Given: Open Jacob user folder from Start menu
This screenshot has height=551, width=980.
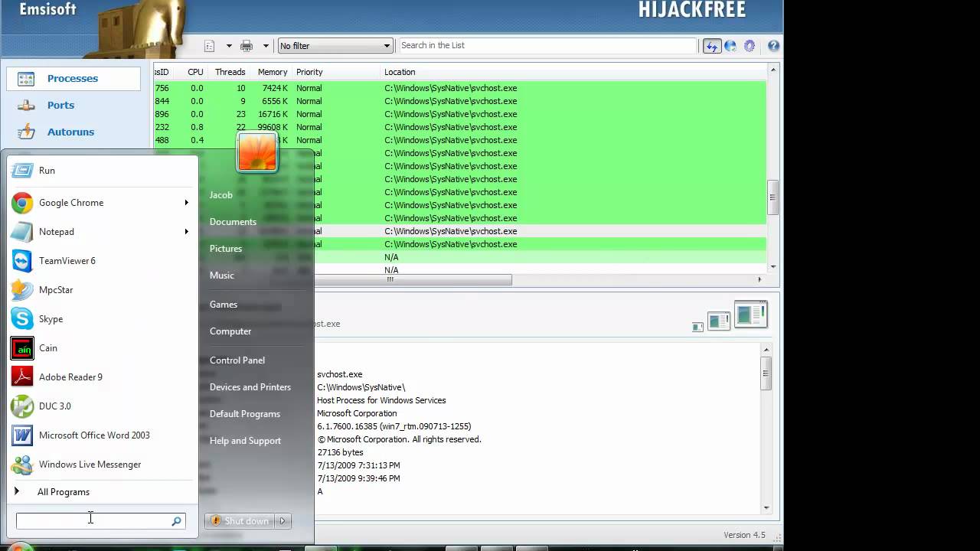Looking at the screenshot, I should (221, 195).
